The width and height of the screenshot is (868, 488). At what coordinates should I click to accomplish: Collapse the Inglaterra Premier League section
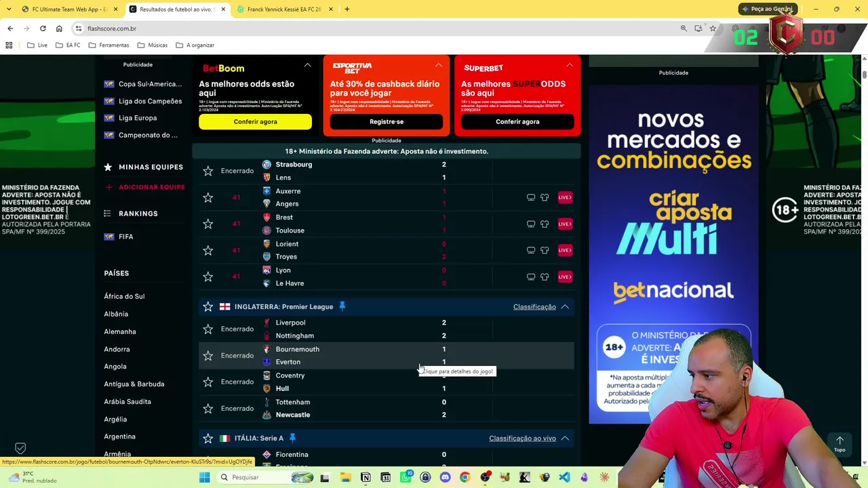(565, 306)
